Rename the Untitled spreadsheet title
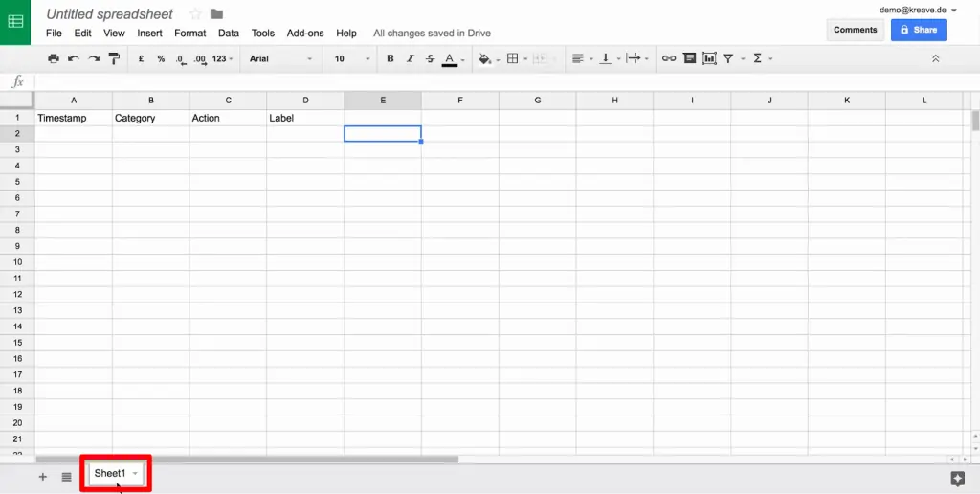The height and width of the screenshot is (494, 980). [x=110, y=13]
